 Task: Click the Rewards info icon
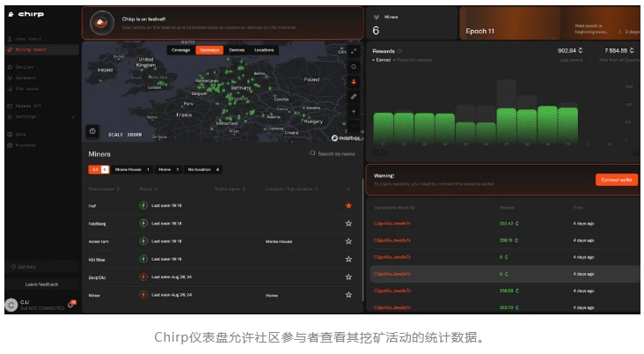point(399,51)
